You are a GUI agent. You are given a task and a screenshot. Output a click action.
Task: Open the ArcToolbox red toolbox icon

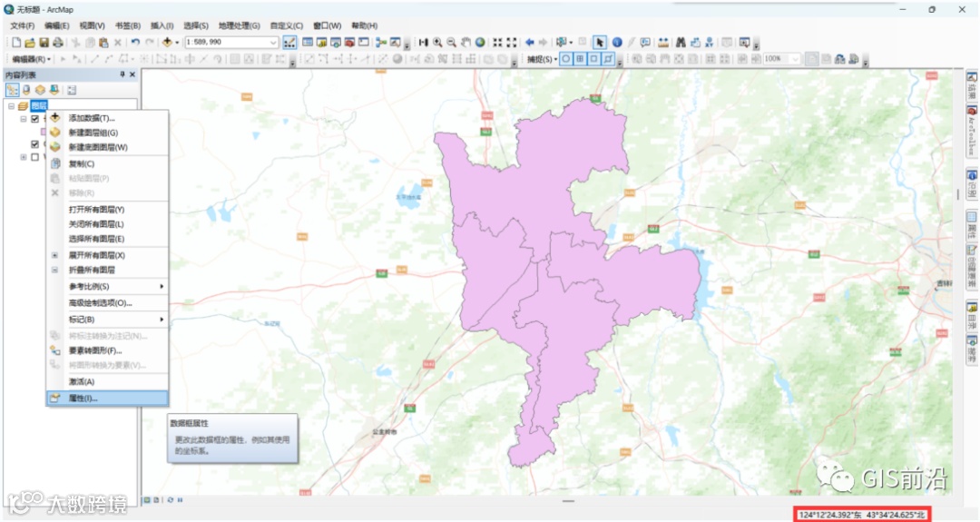[349, 43]
